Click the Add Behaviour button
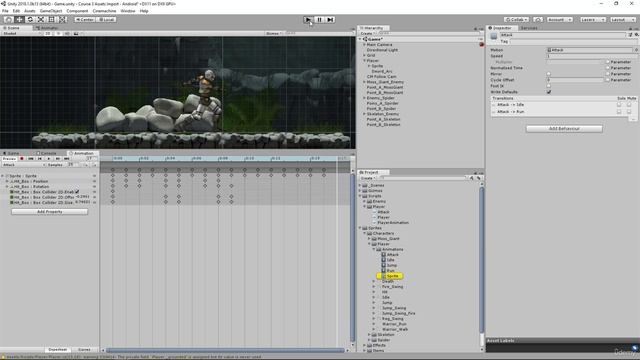This screenshot has height=360, width=640. [x=564, y=128]
